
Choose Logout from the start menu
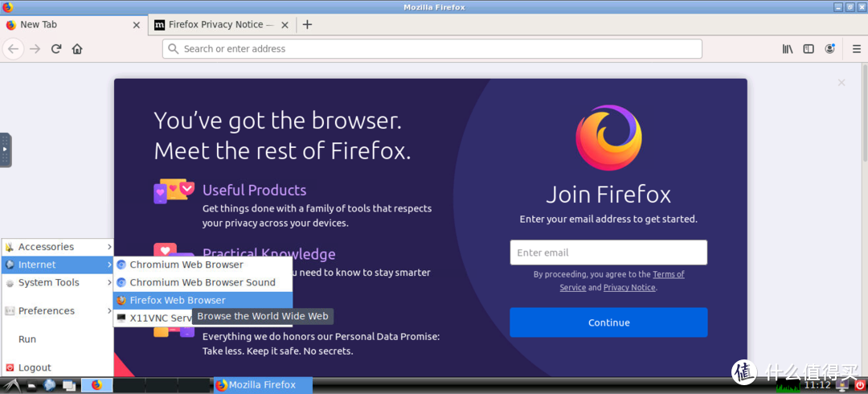pos(58,367)
